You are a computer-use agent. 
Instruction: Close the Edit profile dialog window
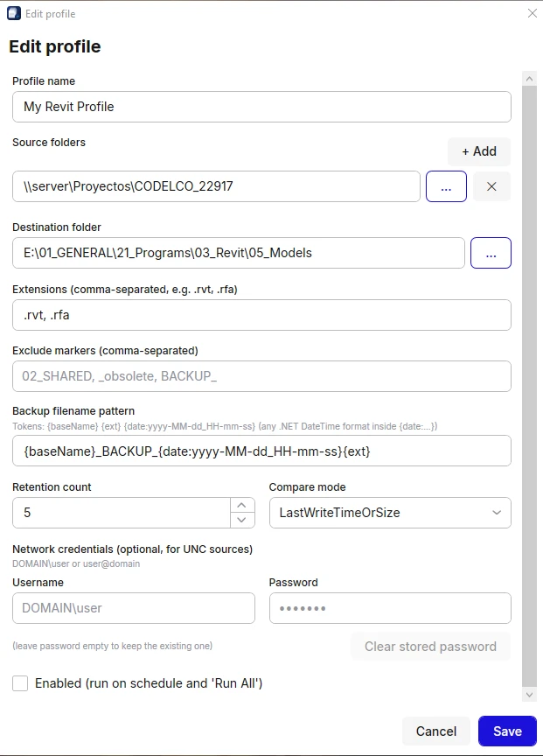pos(532,13)
